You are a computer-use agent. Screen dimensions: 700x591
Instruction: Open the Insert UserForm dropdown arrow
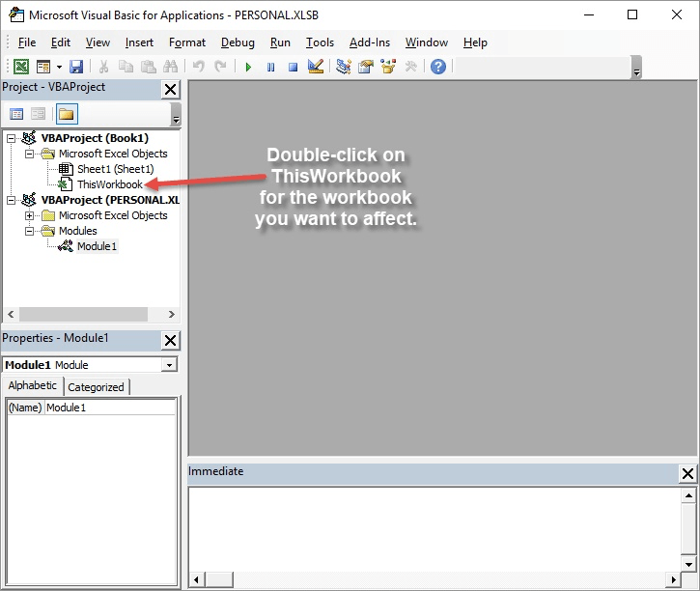click(x=59, y=68)
